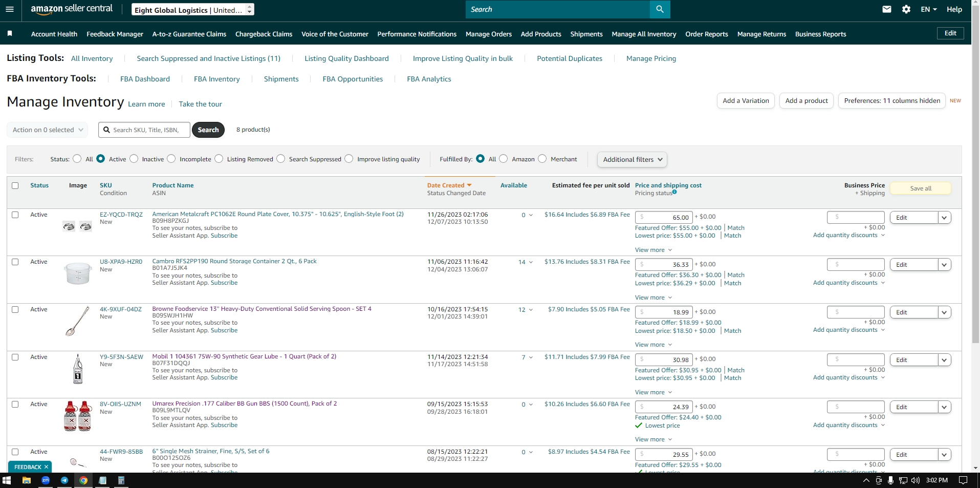Open Preferences: 11 columns hidden button
Image resolution: width=980 pixels, height=488 pixels.
click(x=891, y=101)
